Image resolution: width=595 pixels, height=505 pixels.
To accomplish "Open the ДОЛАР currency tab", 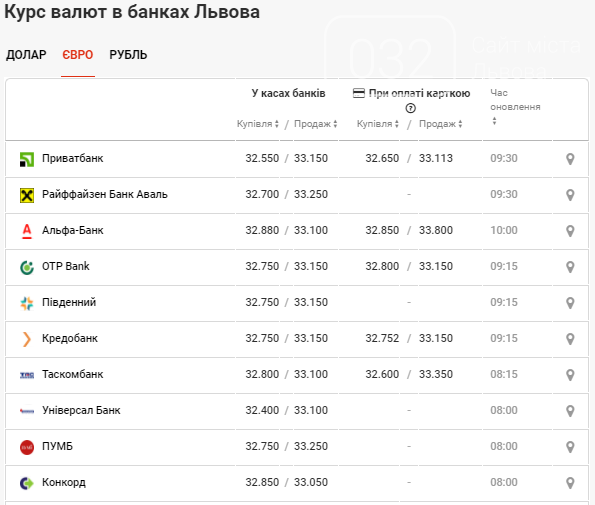I will pos(26,55).
